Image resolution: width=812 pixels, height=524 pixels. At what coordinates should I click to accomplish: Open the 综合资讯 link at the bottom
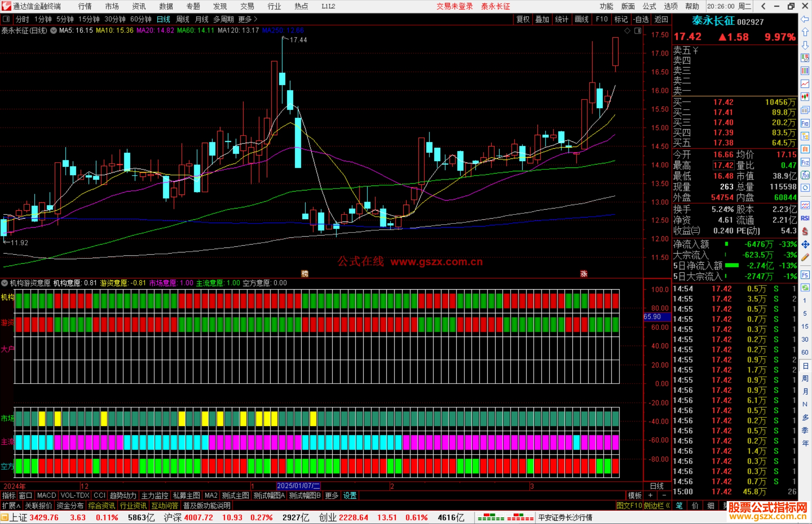[x=101, y=506]
